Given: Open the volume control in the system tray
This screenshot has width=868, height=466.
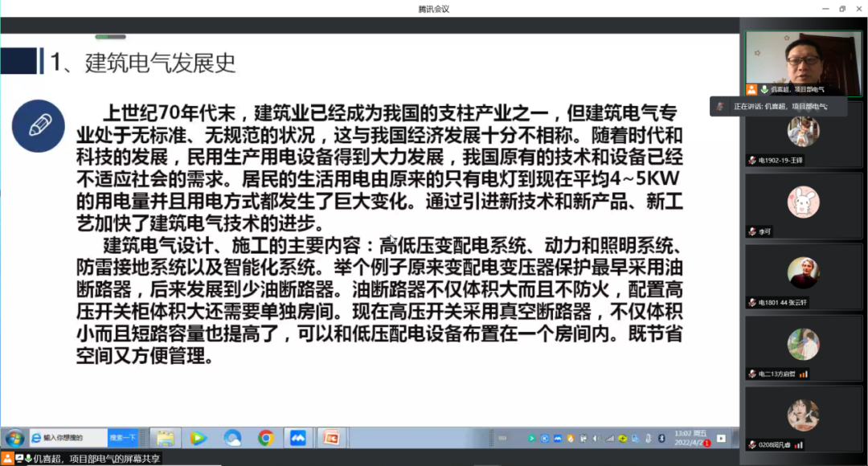Looking at the screenshot, I should click(x=596, y=439).
